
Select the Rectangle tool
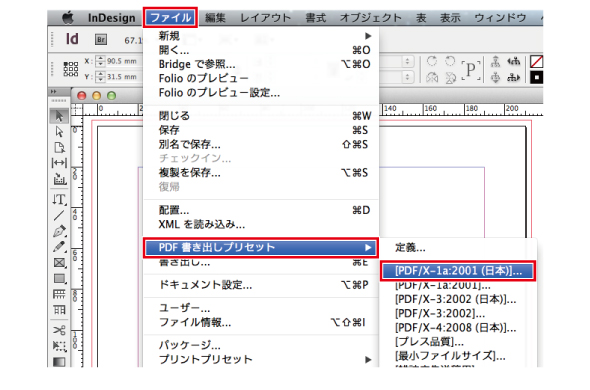point(59,279)
